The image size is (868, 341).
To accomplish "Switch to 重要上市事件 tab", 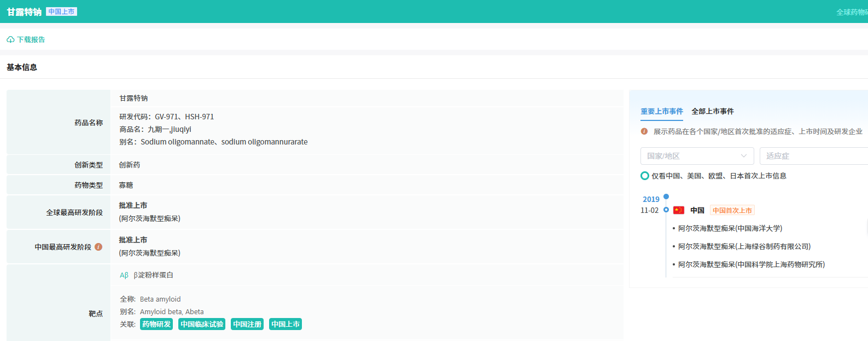I will pos(662,111).
